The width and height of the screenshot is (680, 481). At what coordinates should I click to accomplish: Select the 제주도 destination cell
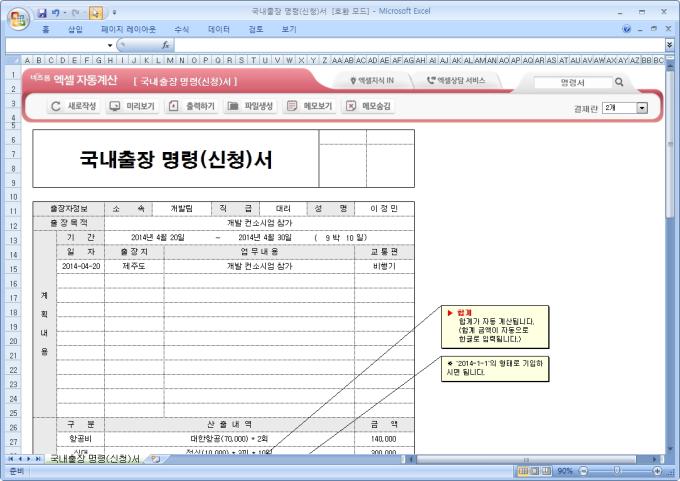point(134,266)
